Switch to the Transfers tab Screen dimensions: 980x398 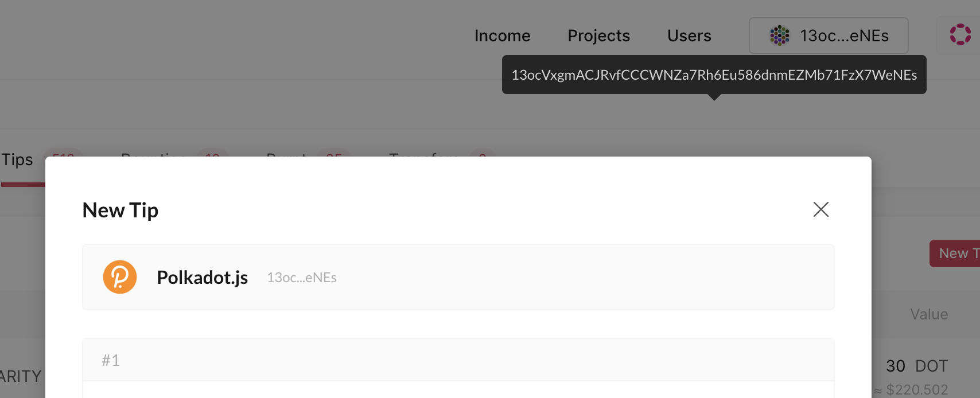tap(423, 158)
